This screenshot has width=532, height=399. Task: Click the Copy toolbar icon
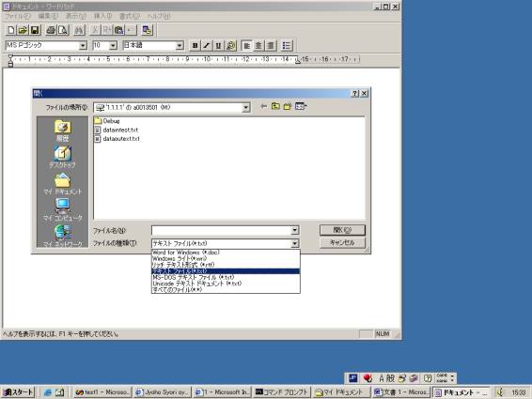pos(106,30)
